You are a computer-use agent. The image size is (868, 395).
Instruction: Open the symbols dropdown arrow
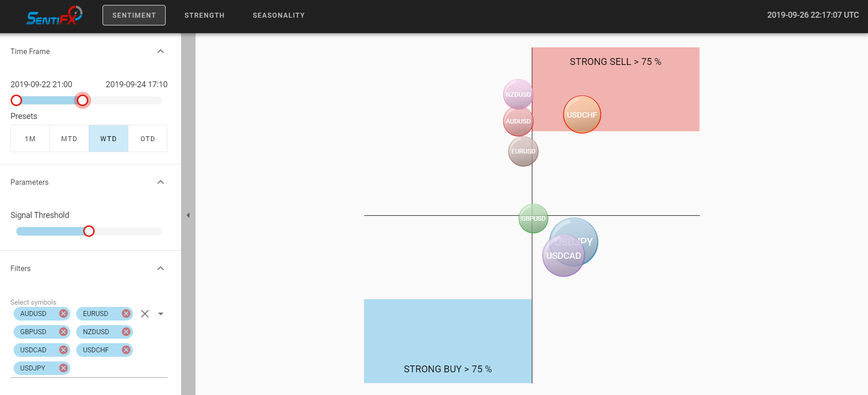161,314
